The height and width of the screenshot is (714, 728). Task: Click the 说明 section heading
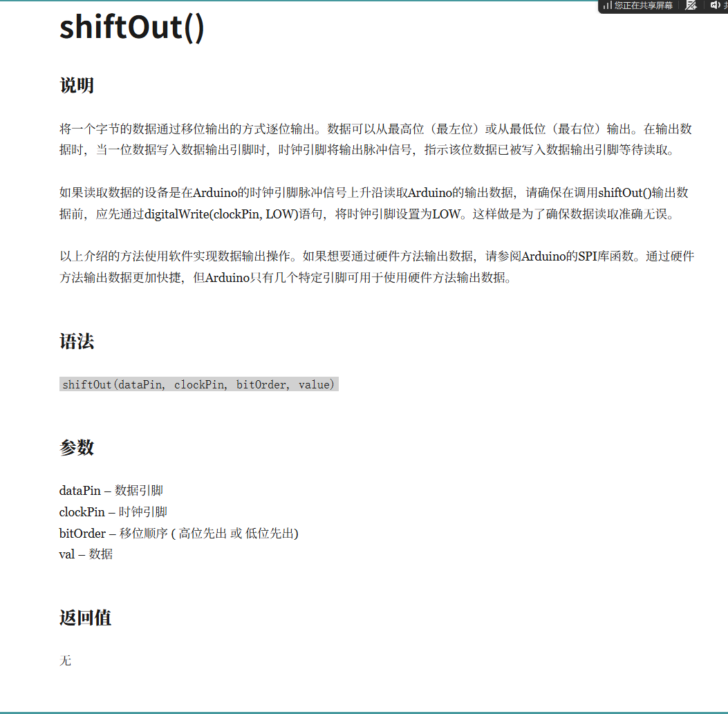[x=77, y=86]
